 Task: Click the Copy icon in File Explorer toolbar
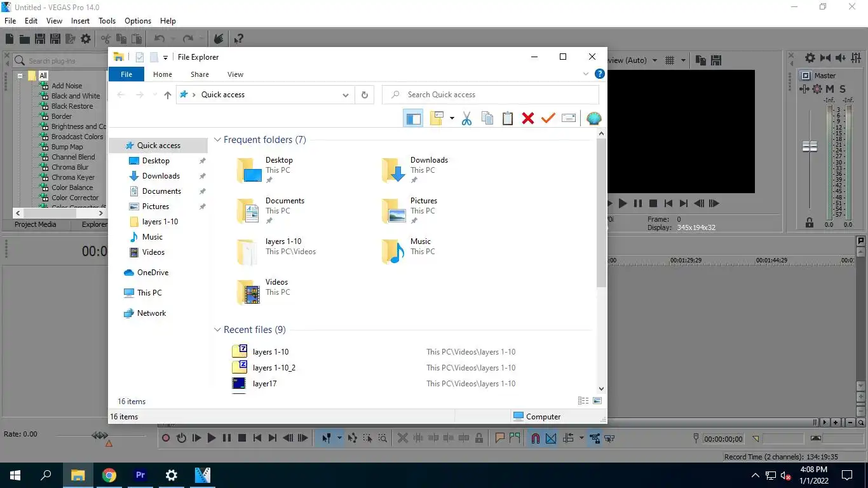pyautogui.click(x=487, y=118)
